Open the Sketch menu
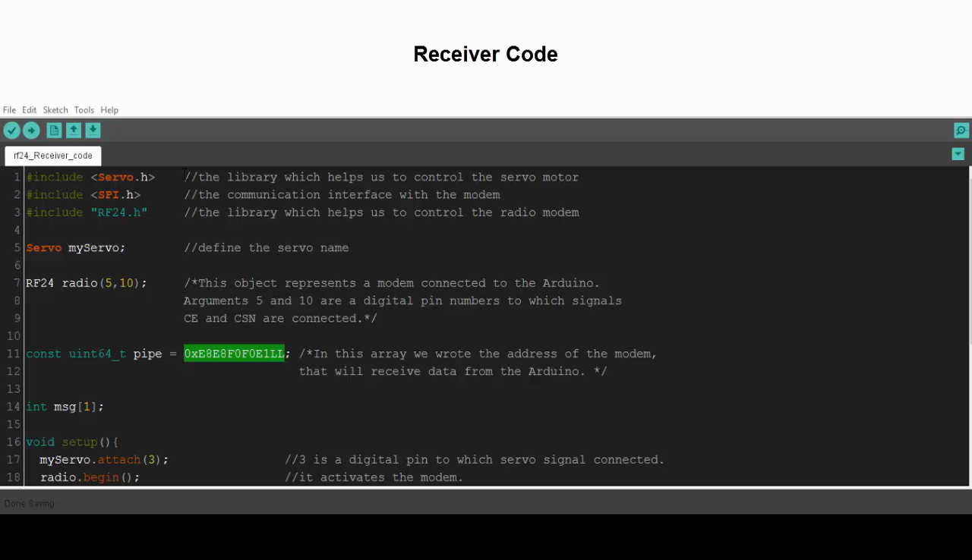The width and height of the screenshot is (972, 560). click(55, 110)
